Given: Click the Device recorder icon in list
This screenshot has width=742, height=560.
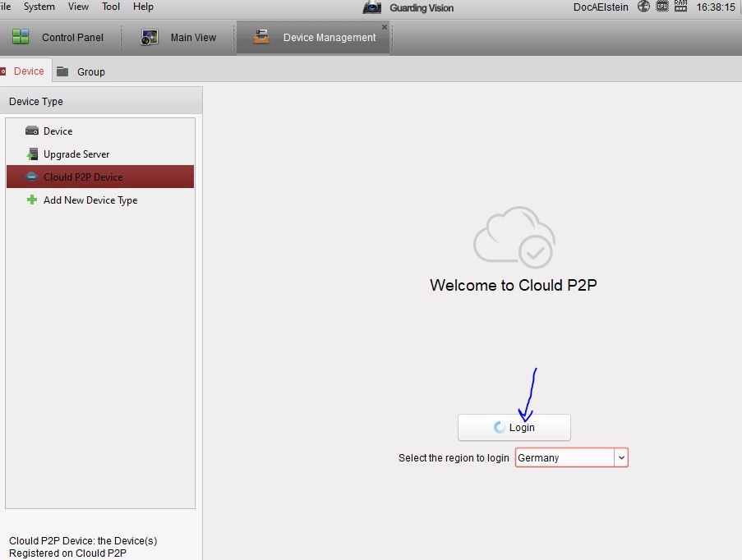Looking at the screenshot, I should click(x=32, y=131).
